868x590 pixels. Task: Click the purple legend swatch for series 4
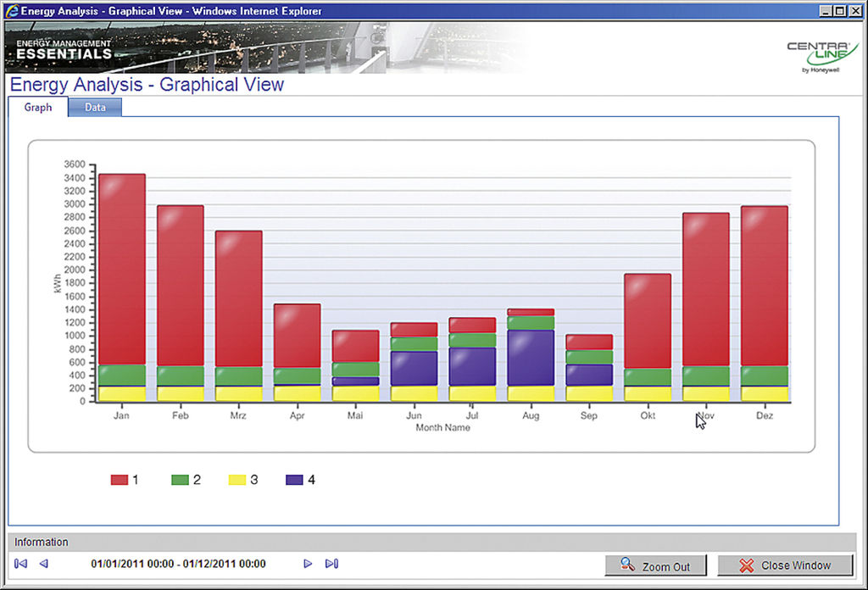[x=294, y=480]
